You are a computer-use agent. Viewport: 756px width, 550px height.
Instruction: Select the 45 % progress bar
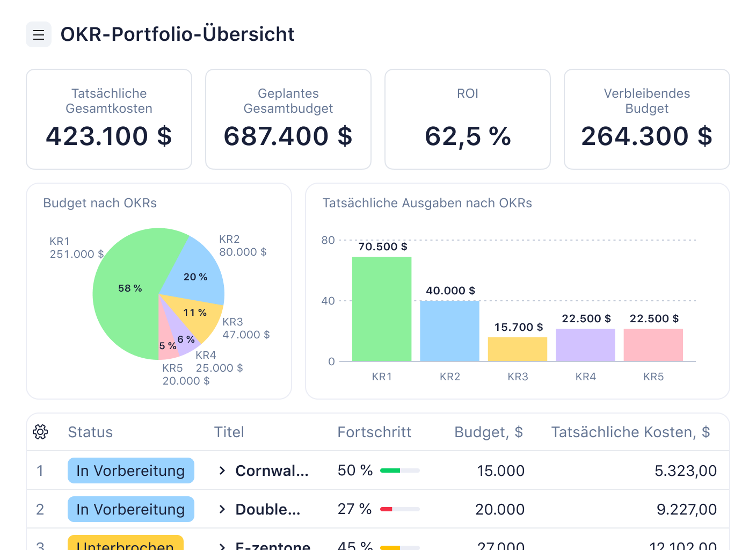point(400,547)
